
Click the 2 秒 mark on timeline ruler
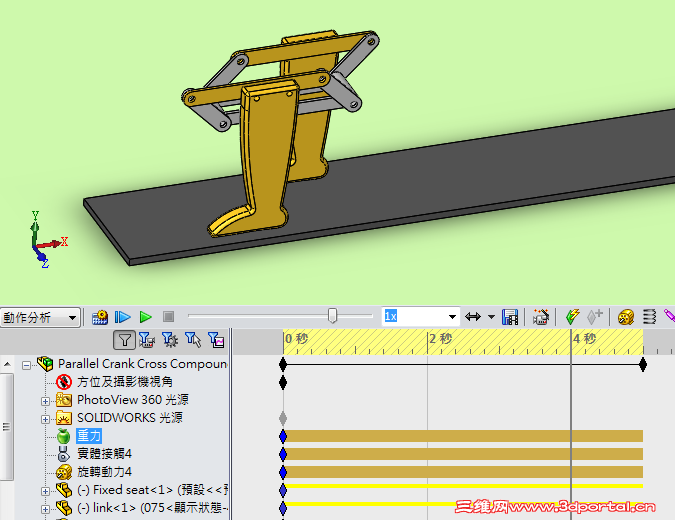click(x=441, y=339)
